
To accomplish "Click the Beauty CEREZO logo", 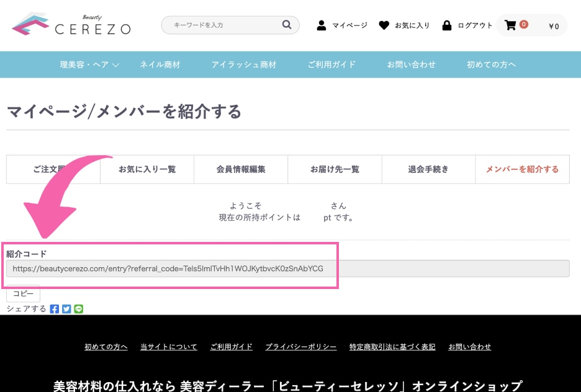I will (71, 24).
